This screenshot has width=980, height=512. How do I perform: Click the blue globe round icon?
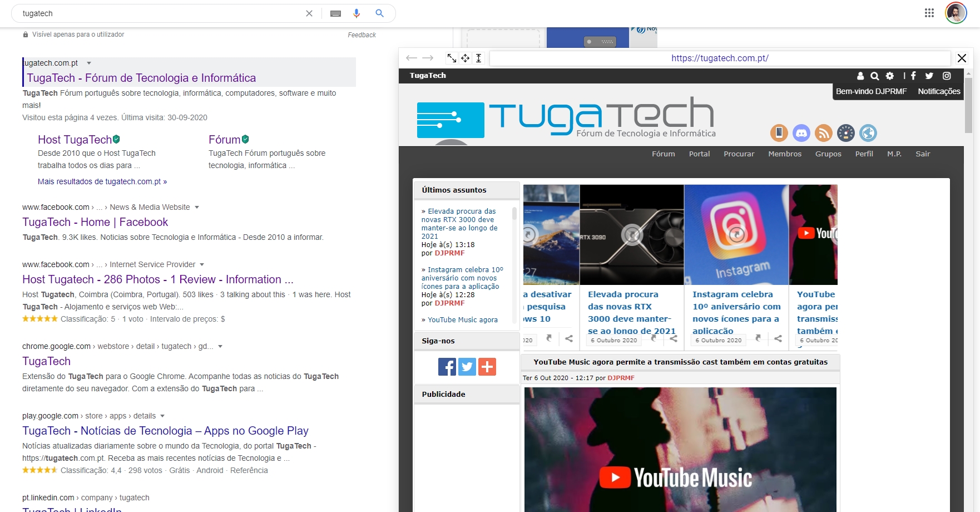click(x=868, y=132)
